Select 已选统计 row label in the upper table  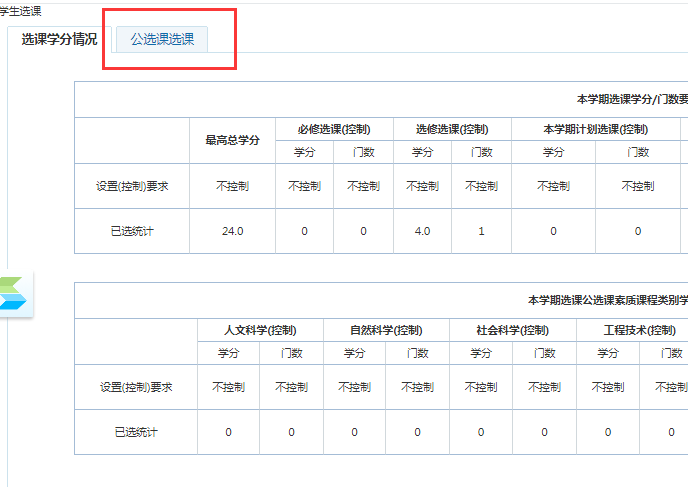tap(132, 231)
